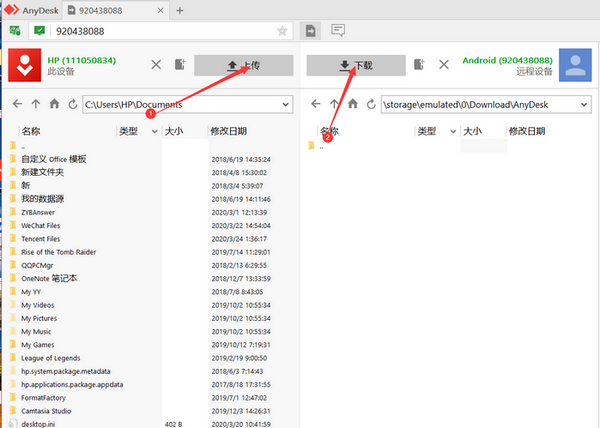Create new item icon in local panel
The height and width of the screenshot is (428, 600).
coord(180,64)
